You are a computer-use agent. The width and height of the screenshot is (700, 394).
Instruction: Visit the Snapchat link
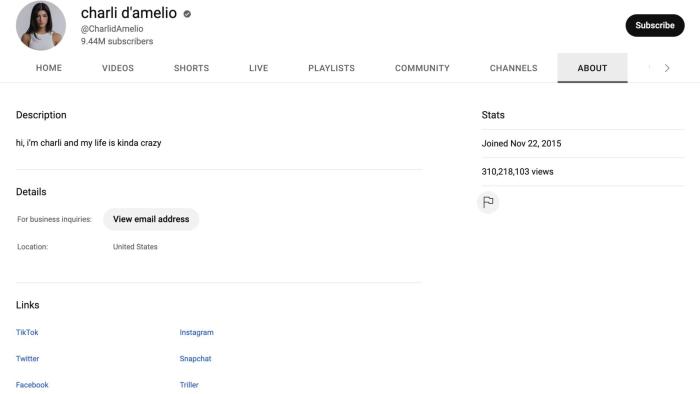[x=195, y=358]
